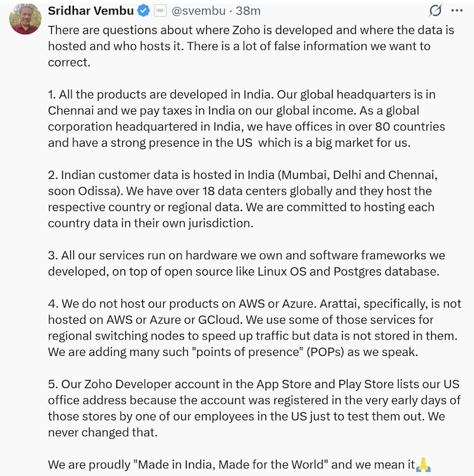Open the Grok explain-post icon

(435, 10)
